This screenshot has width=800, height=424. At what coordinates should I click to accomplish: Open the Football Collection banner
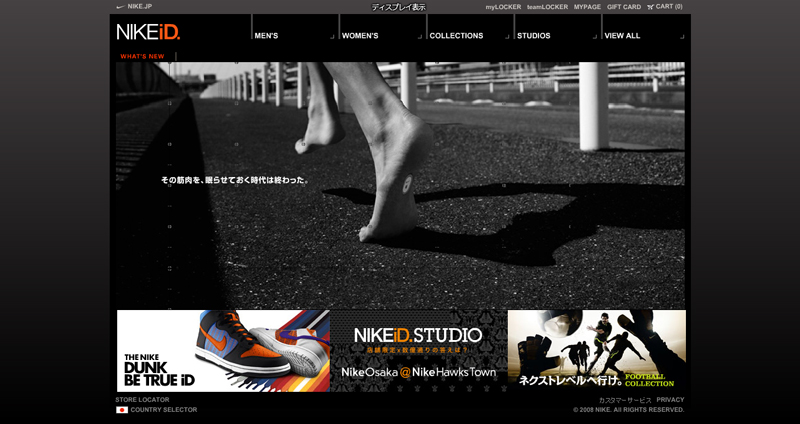[x=597, y=351]
